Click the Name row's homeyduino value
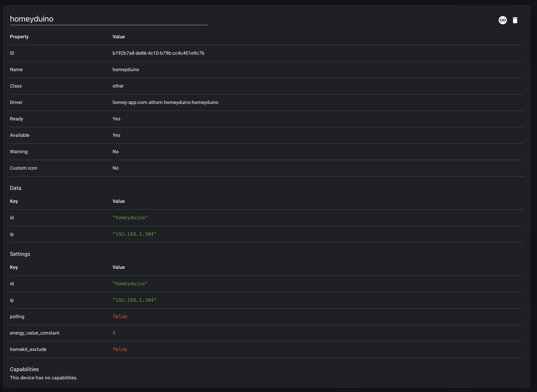Screen dimensions: 537x392 (126, 69)
